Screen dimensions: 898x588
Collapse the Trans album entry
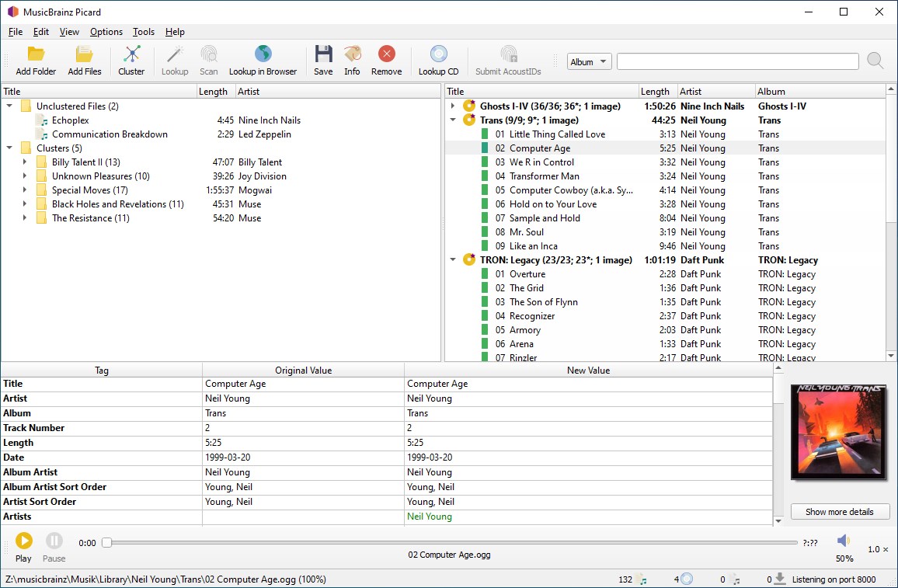(453, 120)
